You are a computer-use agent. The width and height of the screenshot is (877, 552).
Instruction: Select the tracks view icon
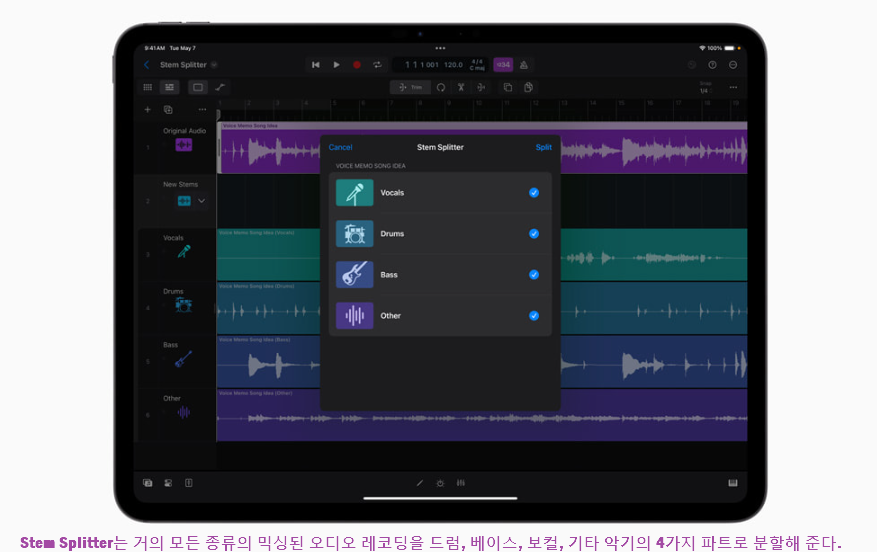(169, 87)
